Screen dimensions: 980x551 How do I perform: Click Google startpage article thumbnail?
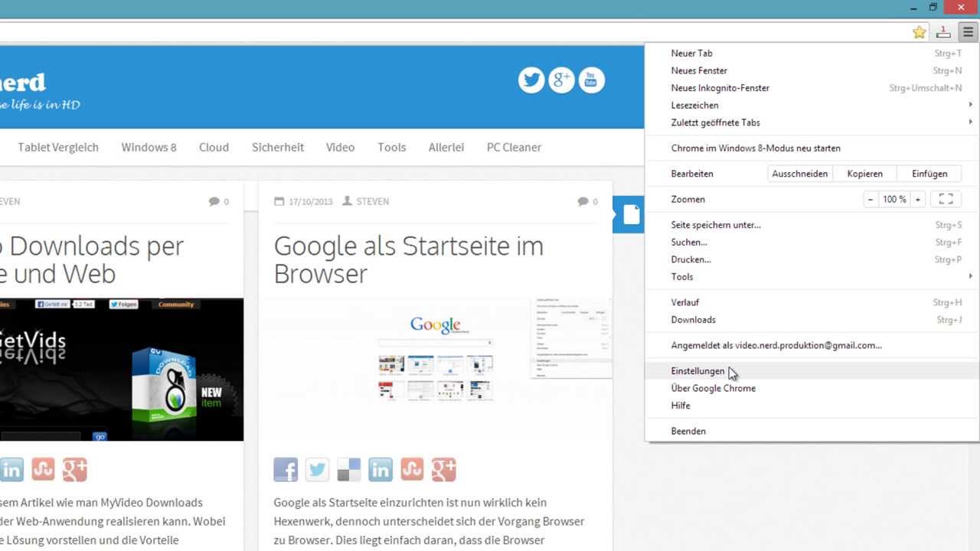pyautogui.click(x=436, y=370)
